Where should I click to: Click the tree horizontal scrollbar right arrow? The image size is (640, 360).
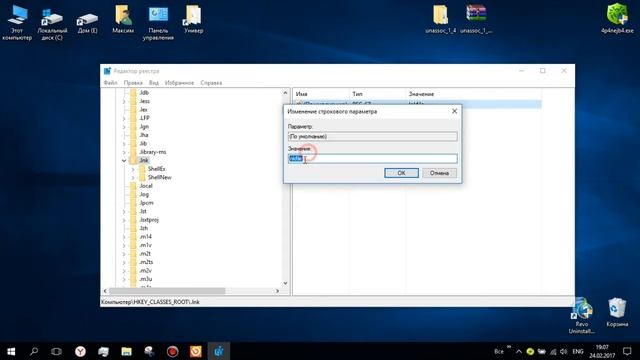278,291
